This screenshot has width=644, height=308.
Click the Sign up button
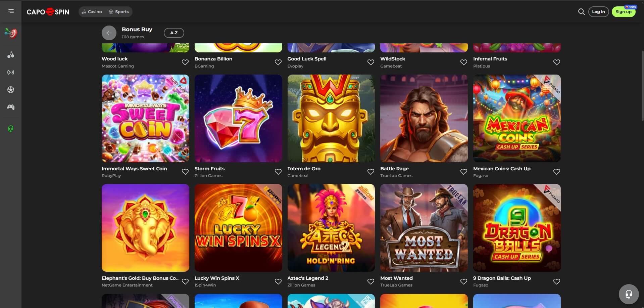[x=624, y=12]
